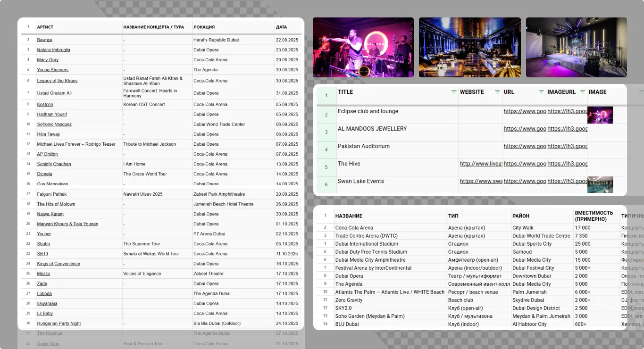This screenshot has width=644, height=349.
Task: Open Michael Lives Forever – Rodrigo Teaser link
Action: (76, 144)
